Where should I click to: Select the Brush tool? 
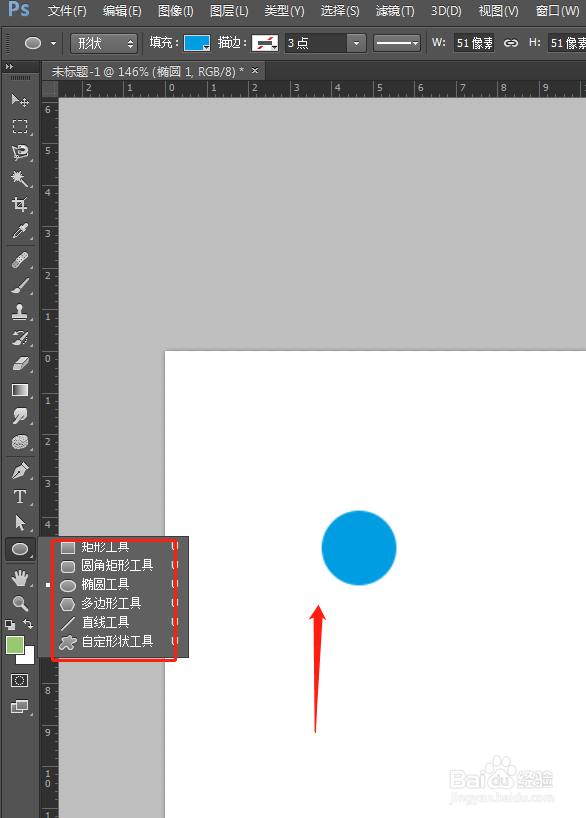[20, 286]
